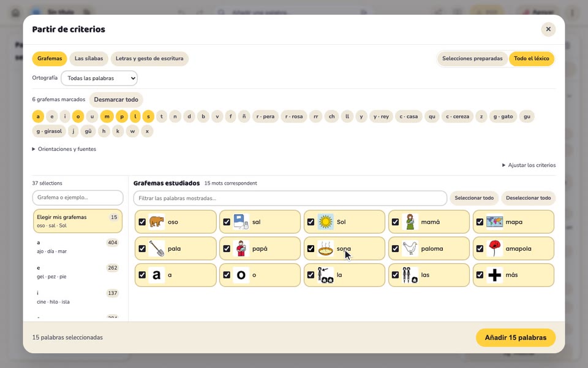This screenshot has width=588, height=368.
Task: Click the world map picture for mapa
Action: 494,221
